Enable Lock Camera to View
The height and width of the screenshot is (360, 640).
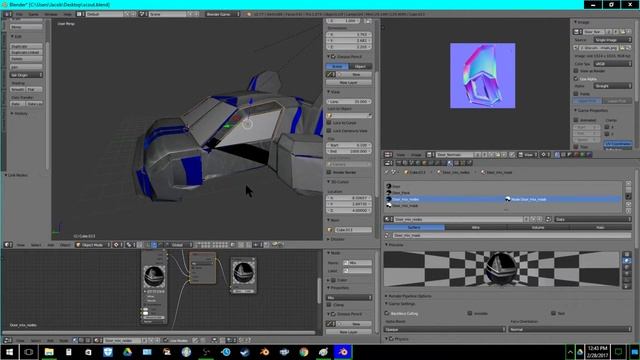pos(329,131)
